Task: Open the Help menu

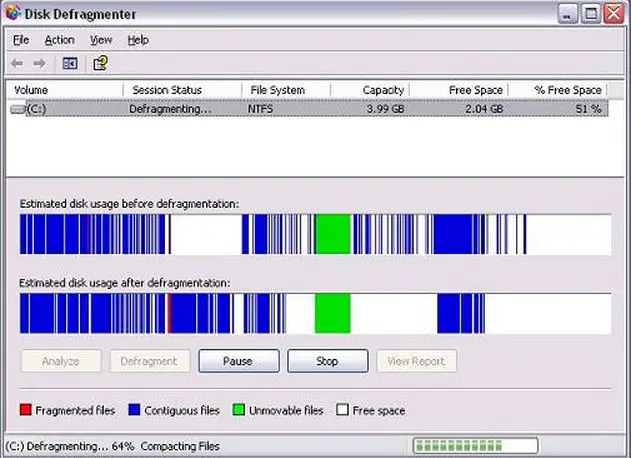Action: point(138,40)
